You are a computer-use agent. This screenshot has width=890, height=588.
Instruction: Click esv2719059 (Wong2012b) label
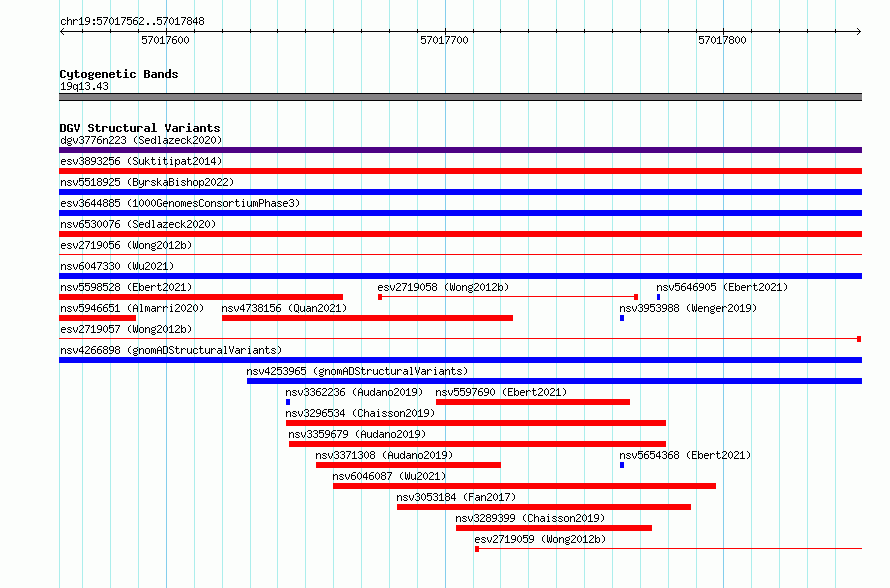point(540,539)
